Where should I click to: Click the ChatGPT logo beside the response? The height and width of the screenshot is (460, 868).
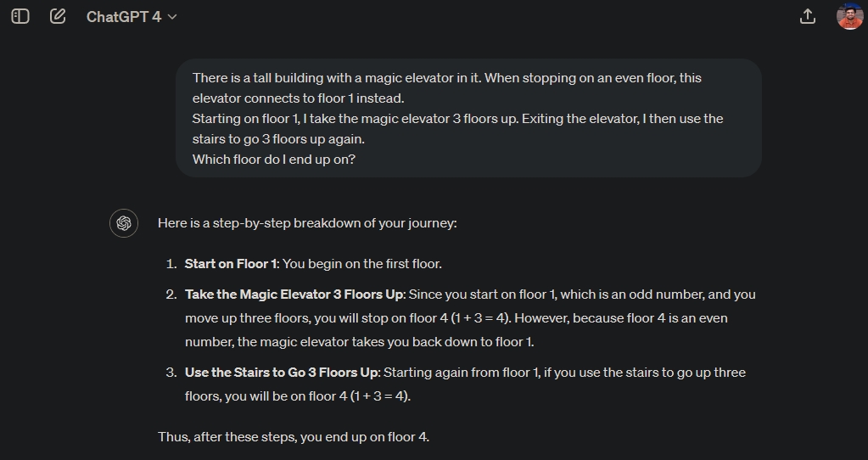(x=124, y=223)
